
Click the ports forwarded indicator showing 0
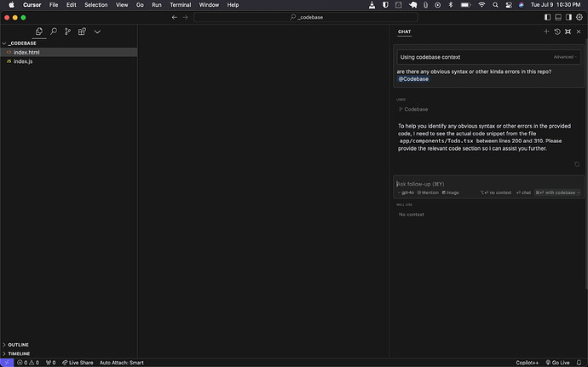(50, 363)
